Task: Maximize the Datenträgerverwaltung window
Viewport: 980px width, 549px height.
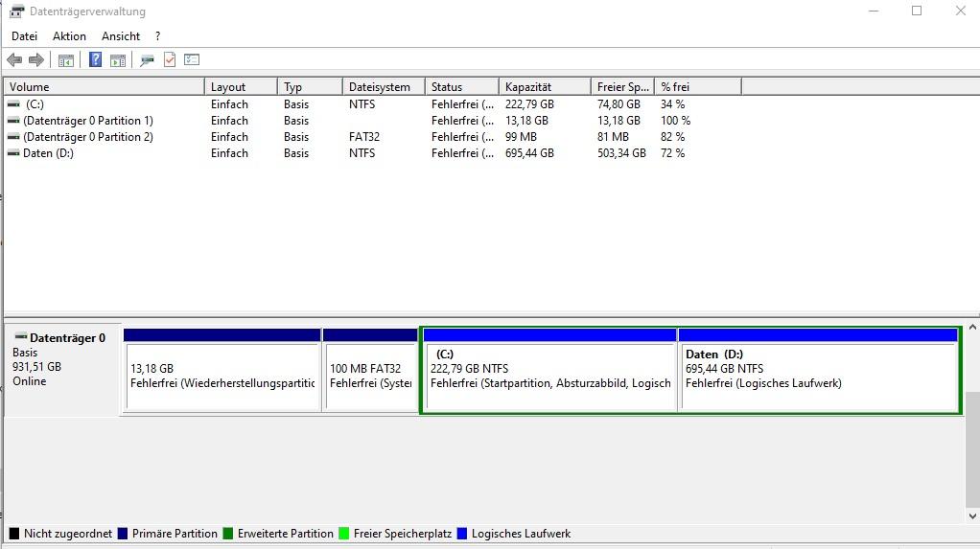Action: pyautogui.click(x=917, y=11)
